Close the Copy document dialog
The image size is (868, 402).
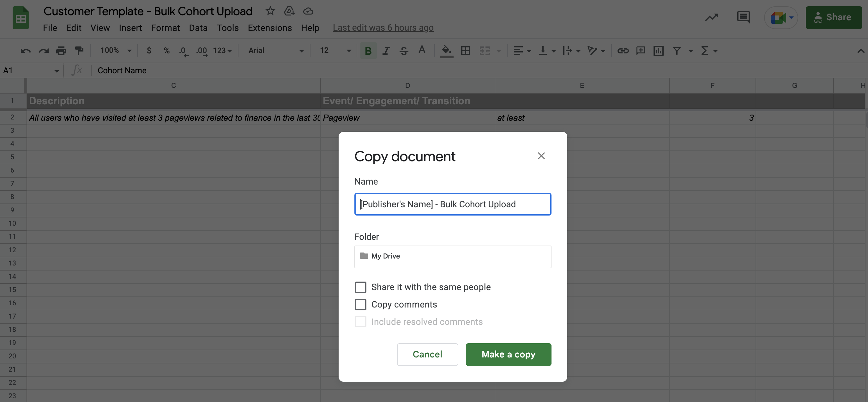(541, 156)
